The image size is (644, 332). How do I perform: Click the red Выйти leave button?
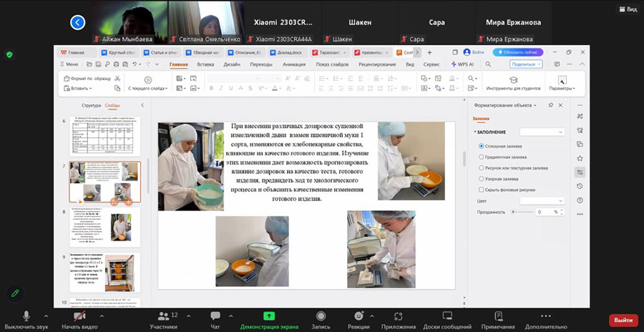click(623, 320)
